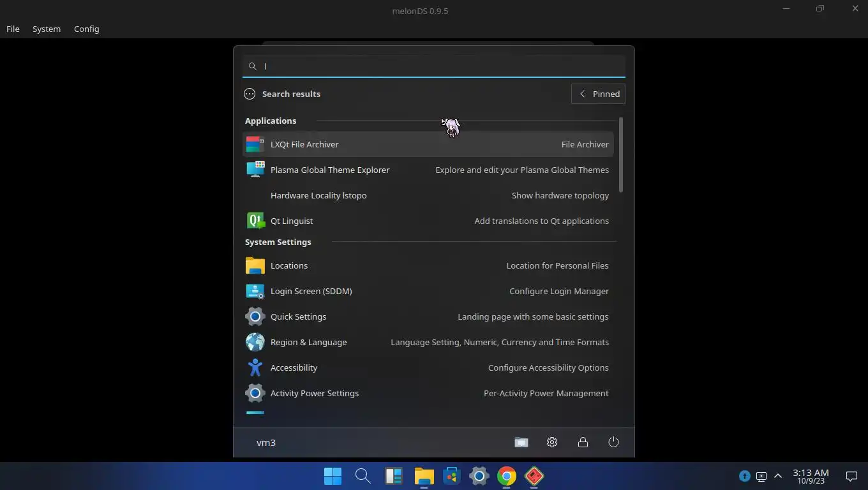Click magnifier icon in search field
This screenshot has height=490, width=868.
(x=253, y=66)
